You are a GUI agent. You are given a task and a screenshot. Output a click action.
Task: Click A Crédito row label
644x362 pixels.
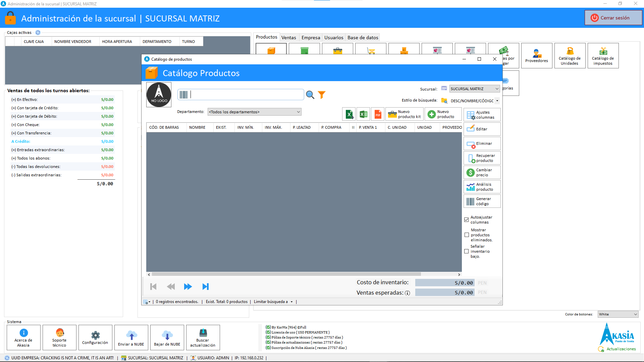coord(21,141)
